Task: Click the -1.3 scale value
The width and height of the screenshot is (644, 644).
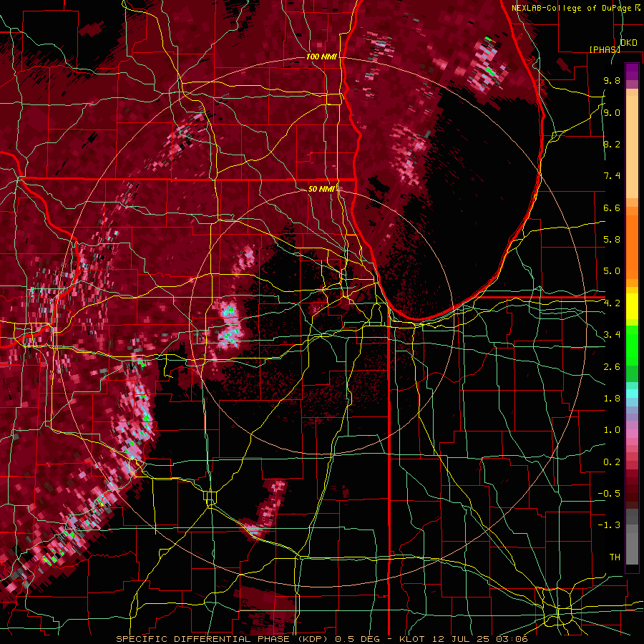Action: (x=609, y=525)
